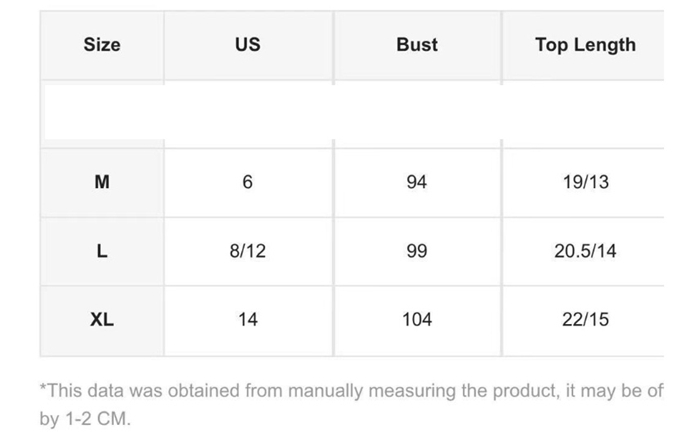Screen dimensions: 700x442
Task: Select bust value 94 in M row
Action: pyautogui.click(x=417, y=182)
